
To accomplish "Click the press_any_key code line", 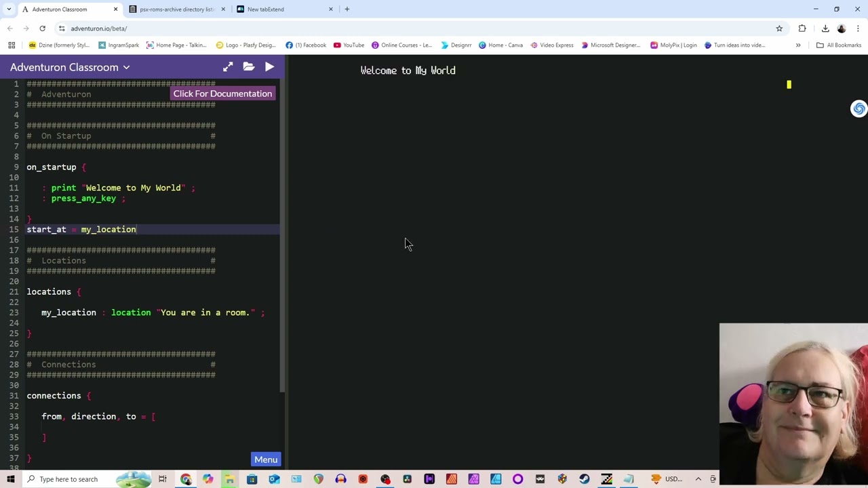I will click(83, 199).
